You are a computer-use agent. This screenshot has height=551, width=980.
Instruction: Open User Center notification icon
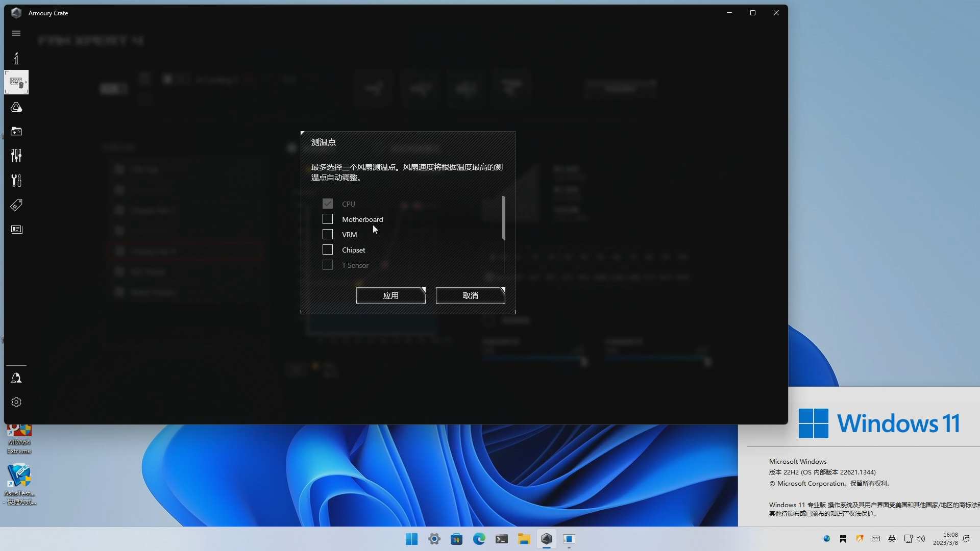(x=16, y=378)
